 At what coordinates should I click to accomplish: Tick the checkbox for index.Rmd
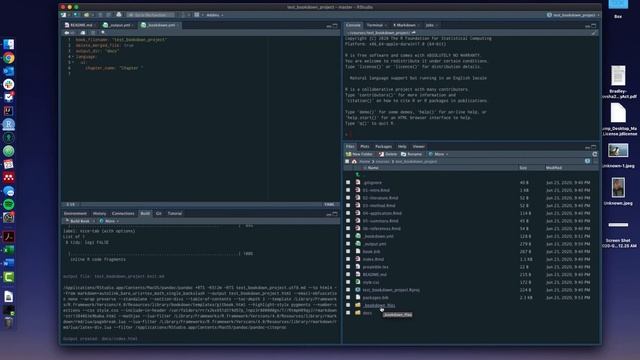pos(348,259)
